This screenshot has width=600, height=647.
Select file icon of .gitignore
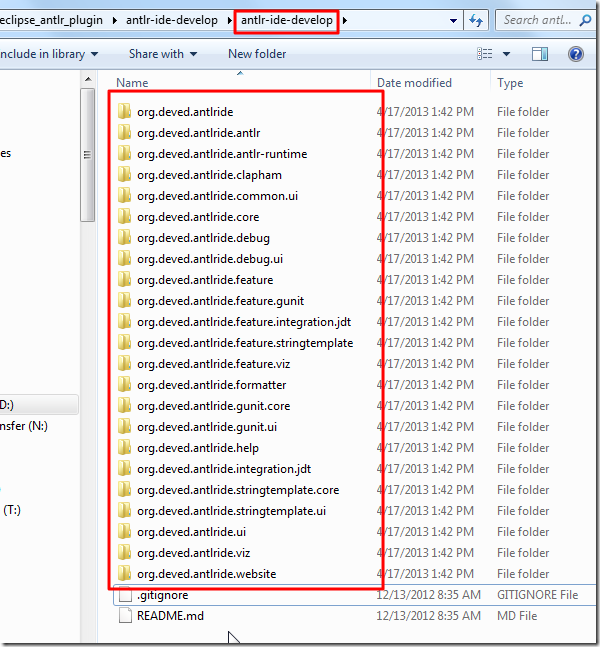pyautogui.click(x=125, y=595)
